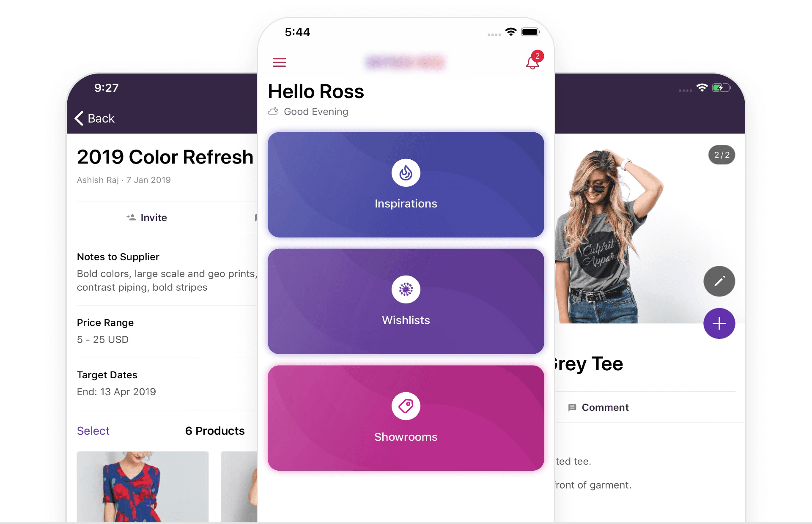Image resolution: width=812 pixels, height=524 pixels.
Task: Tap the 2/2 image counter indicator
Action: coord(722,155)
